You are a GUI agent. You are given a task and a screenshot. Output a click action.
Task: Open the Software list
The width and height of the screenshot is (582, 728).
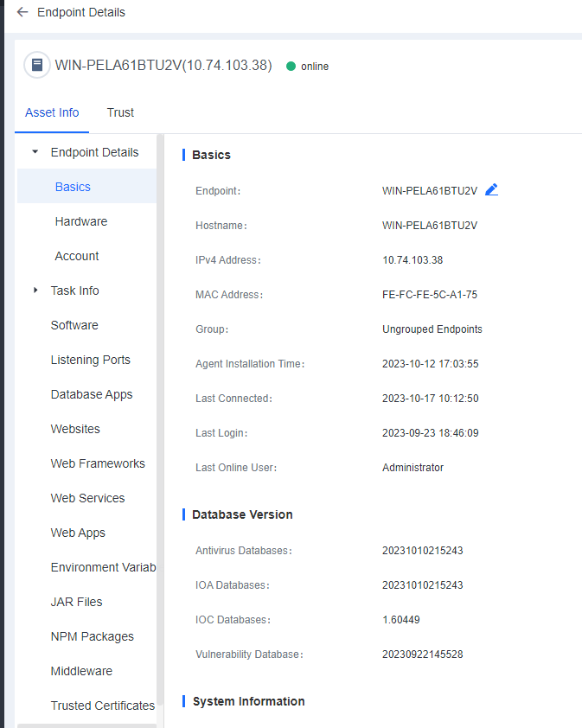point(74,325)
